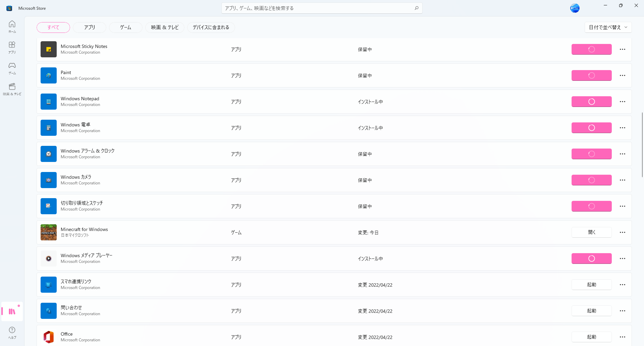Click the スマホ連携リンク app icon
The height and width of the screenshot is (346, 644).
tap(49, 285)
